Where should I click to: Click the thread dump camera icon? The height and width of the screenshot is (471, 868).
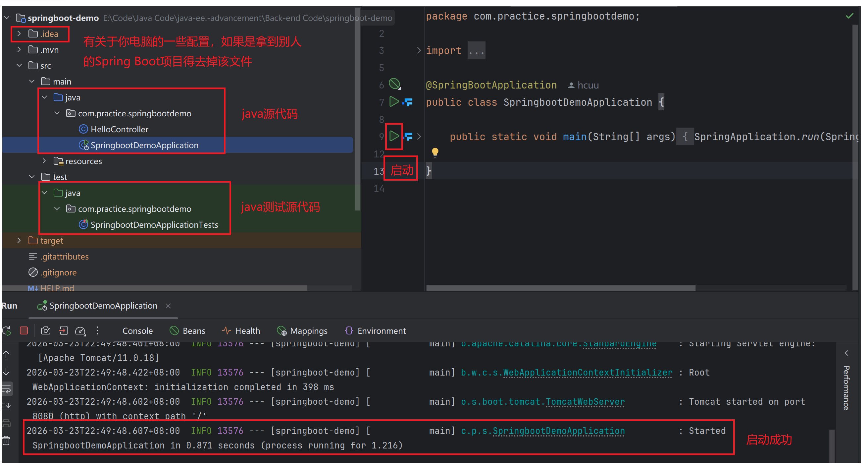[x=45, y=330]
